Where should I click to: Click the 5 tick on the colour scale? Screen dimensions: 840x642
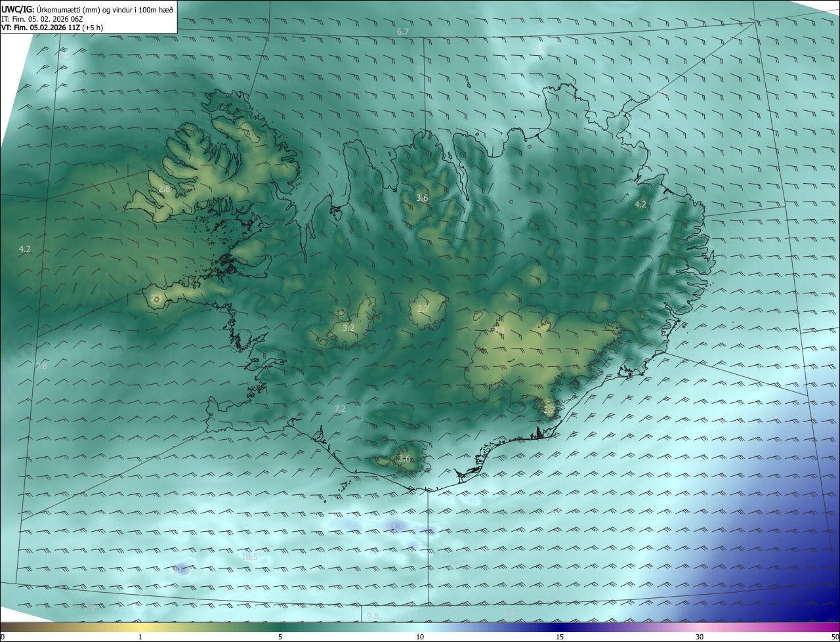point(280,637)
